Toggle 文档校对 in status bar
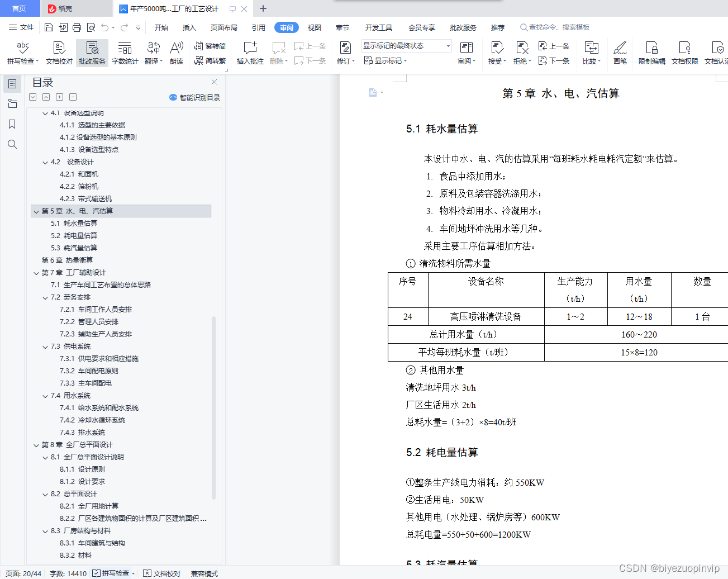 (x=162, y=573)
